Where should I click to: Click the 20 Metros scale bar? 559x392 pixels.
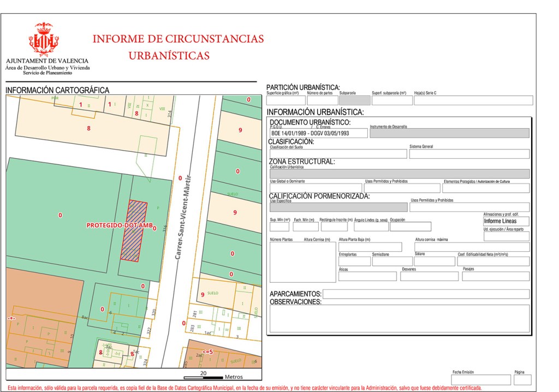point(203,377)
